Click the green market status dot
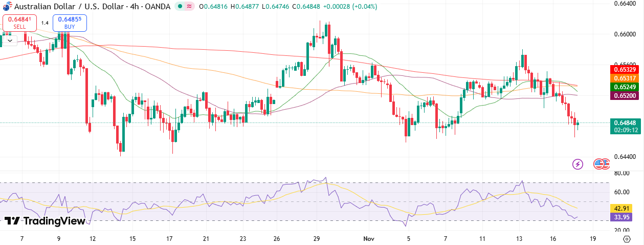Viewport: 644px width, 245px height. 180,7
